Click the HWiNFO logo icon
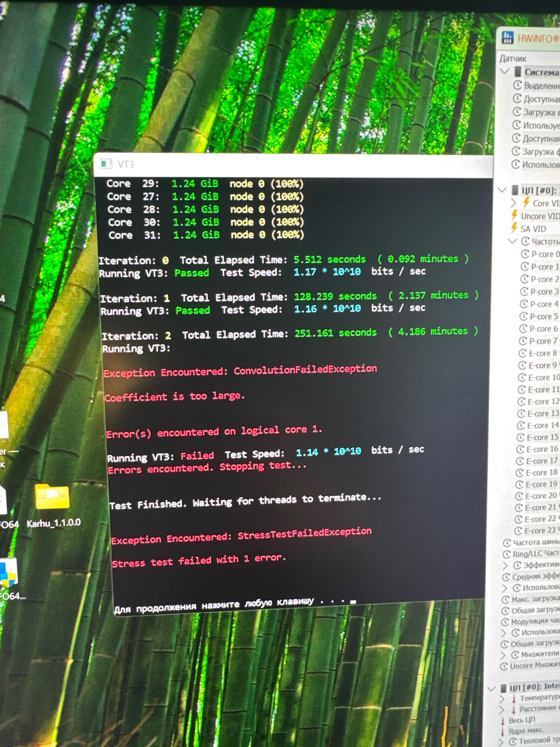Image resolution: width=560 pixels, height=747 pixels. point(507,38)
